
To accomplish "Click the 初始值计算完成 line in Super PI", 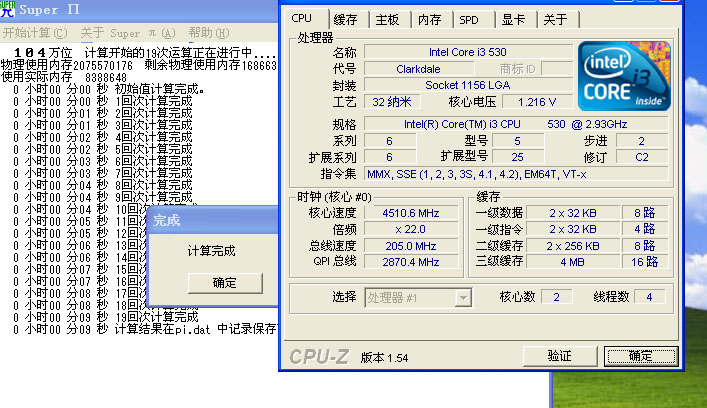I will (109, 89).
